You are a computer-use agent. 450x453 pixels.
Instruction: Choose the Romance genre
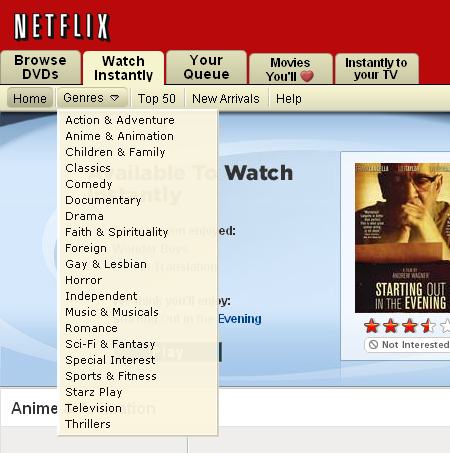tap(91, 328)
